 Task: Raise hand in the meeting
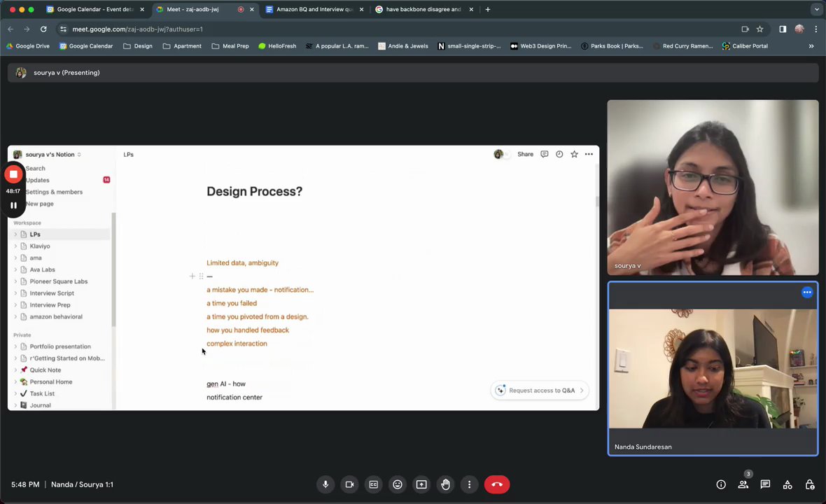click(x=446, y=484)
